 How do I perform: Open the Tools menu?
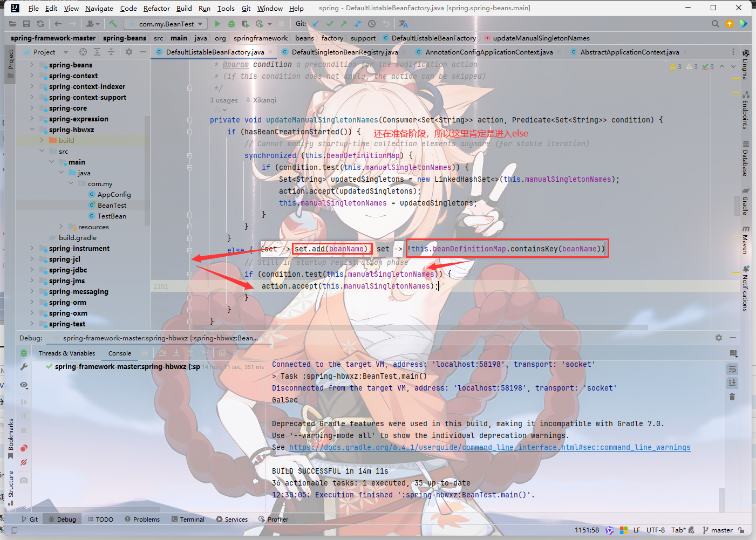coord(226,8)
